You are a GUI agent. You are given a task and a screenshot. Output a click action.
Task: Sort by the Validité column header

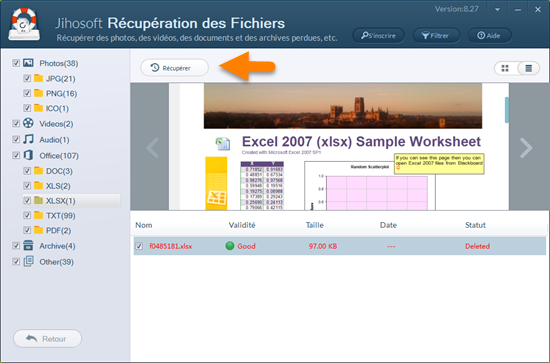242,225
